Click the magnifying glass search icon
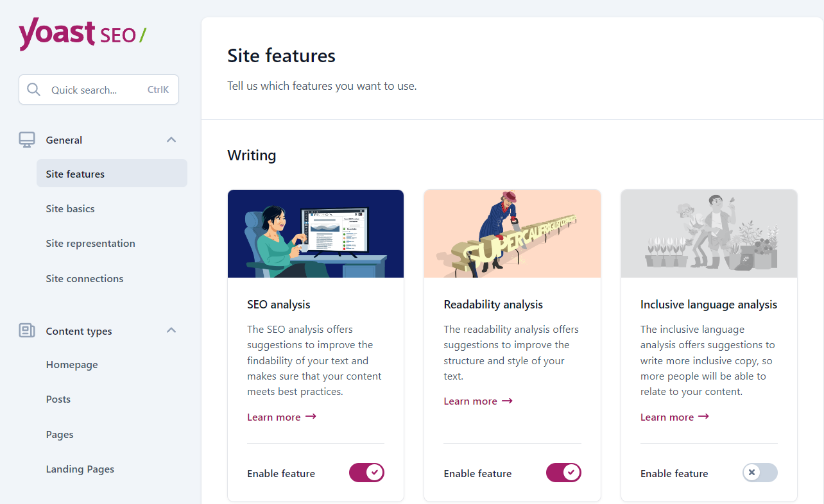Viewport: 824px width, 504px height. point(34,89)
